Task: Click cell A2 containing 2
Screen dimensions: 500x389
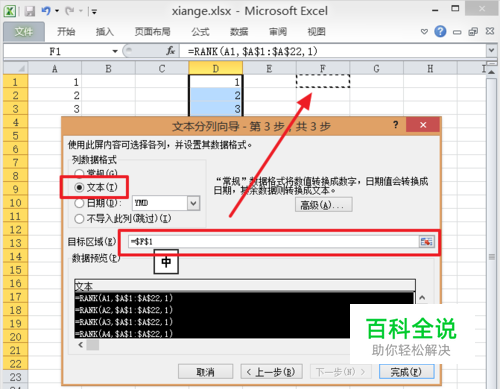Action: [x=55, y=95]
